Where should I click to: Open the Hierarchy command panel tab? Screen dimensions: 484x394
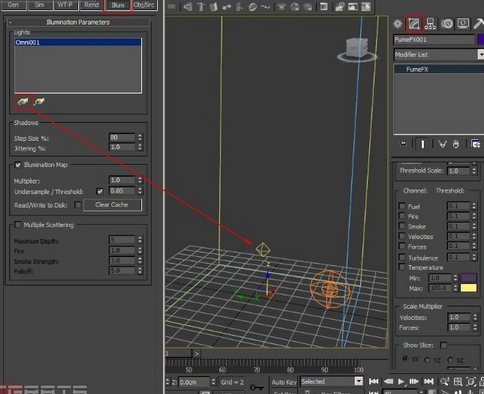(430, 24)
